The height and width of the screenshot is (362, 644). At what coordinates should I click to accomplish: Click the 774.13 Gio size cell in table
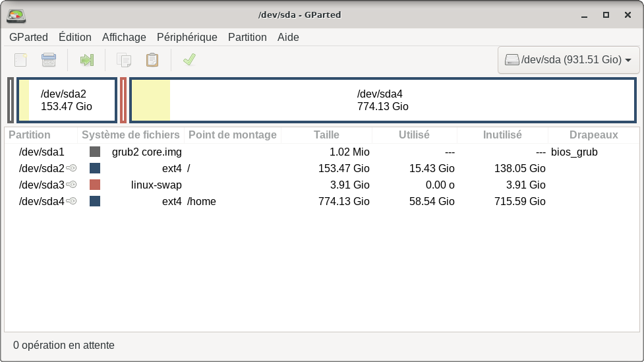pyautogui.click(x=344, y=201)
